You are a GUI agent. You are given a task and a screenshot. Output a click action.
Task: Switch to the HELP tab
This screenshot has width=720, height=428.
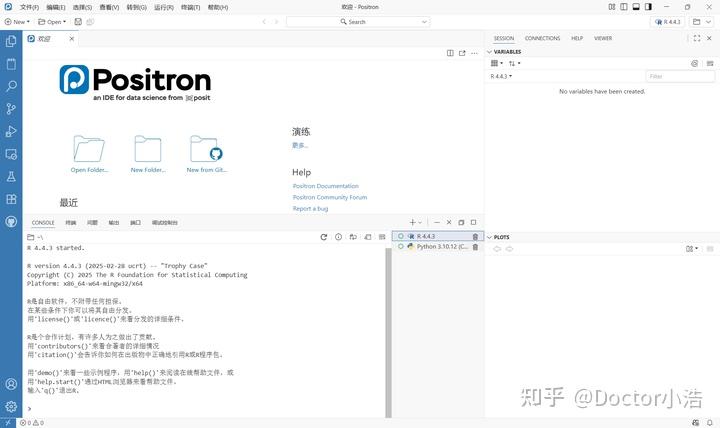click(x=577, y=39)
